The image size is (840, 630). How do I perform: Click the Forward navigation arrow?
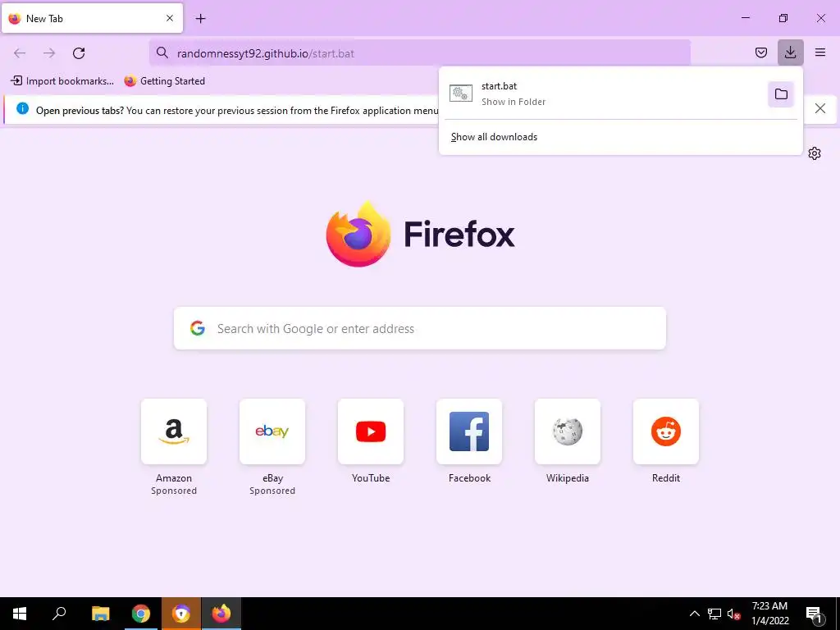49,53
